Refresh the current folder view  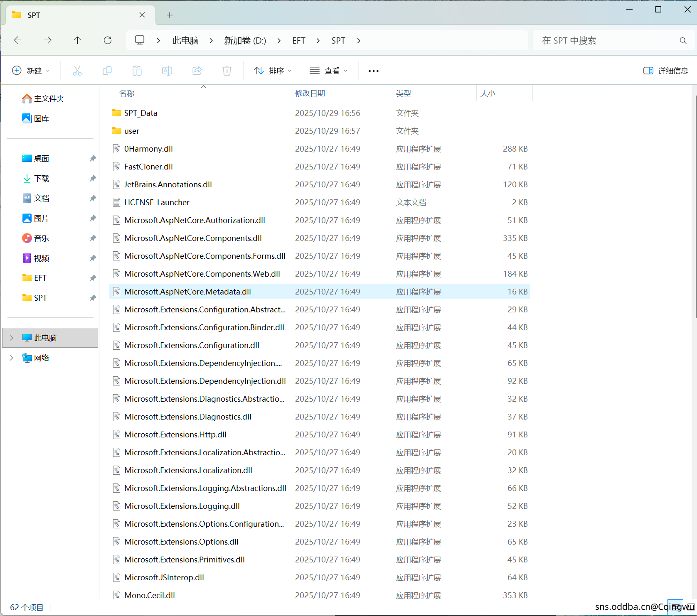(x=108, y=40)
